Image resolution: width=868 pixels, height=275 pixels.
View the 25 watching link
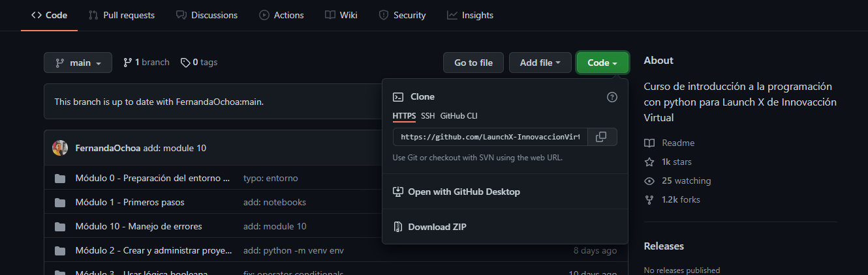tap(687, 181)
